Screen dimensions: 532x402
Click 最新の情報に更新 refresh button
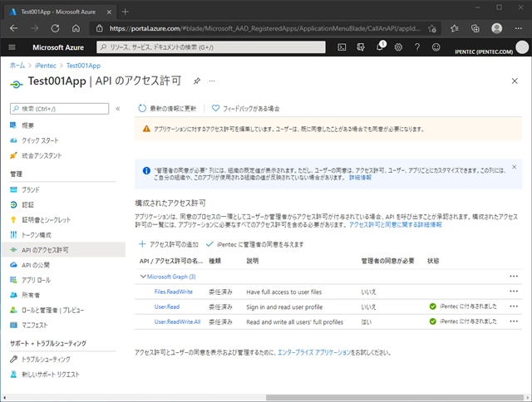tap(167, 109)
